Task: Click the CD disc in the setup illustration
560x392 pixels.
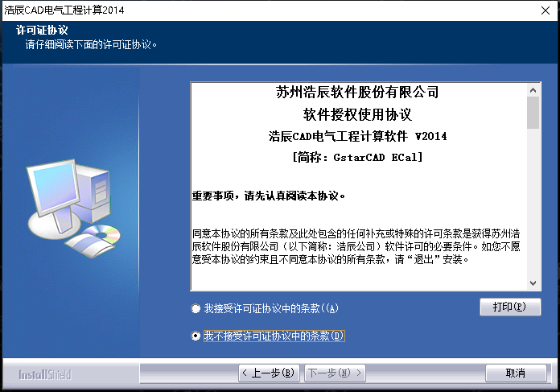Action: click(x=103, y=234)
